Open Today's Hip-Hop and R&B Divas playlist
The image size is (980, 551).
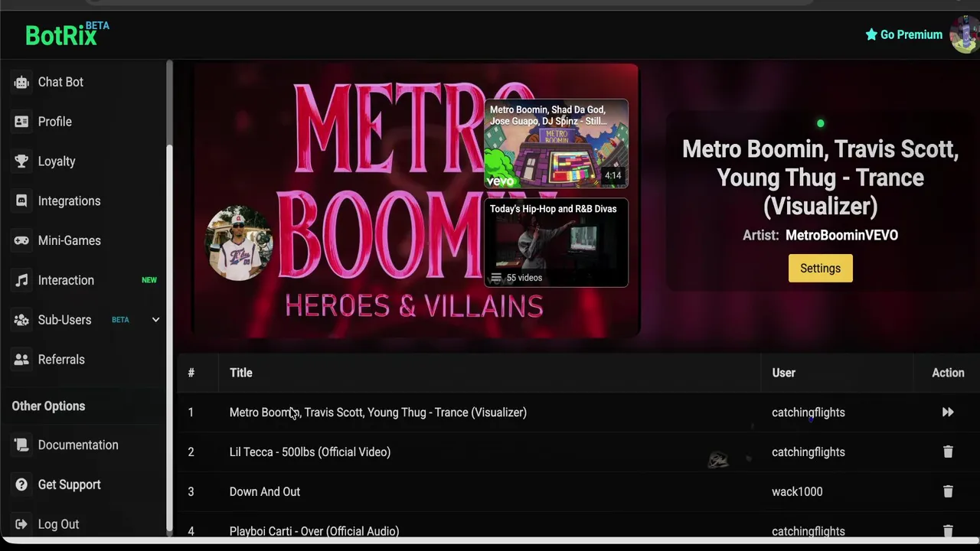click(x=556, y=243)
